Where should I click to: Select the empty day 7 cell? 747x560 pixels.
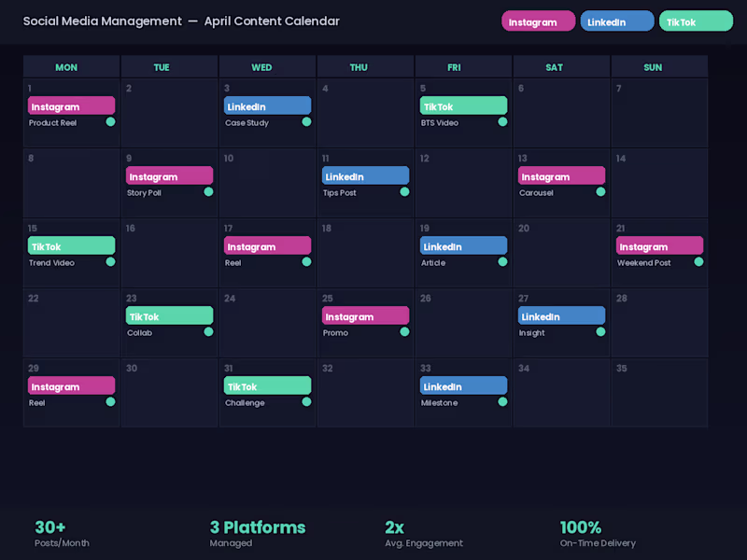(659, 112)
